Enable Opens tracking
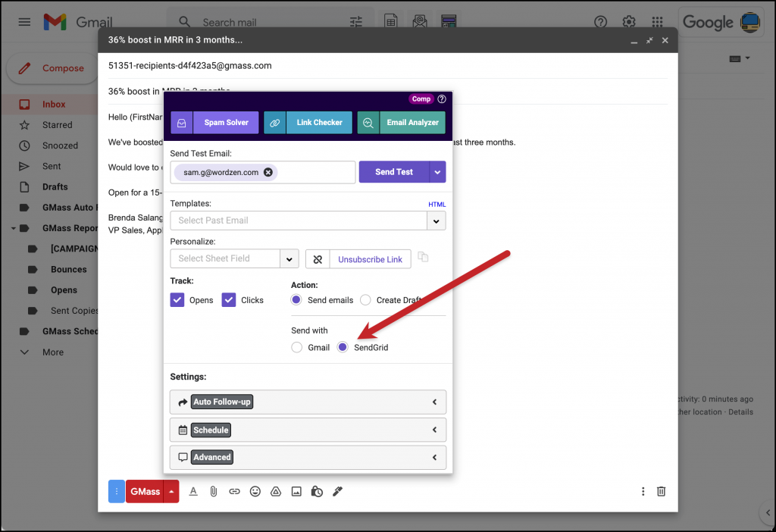 coord(177,299)
